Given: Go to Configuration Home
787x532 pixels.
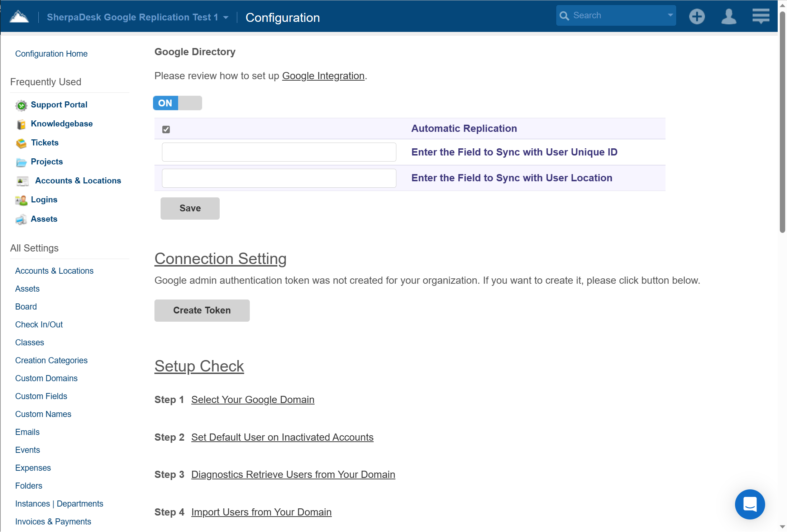Looking at the screenshot, I should pos(51,54).
